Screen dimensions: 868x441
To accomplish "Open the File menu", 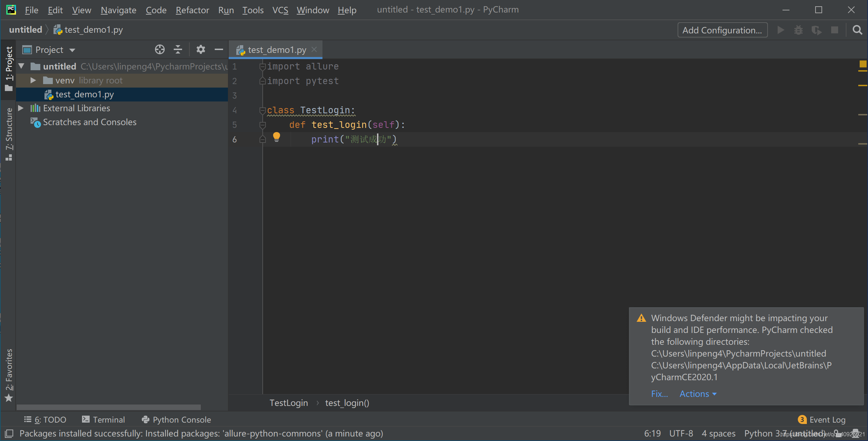I will coord(32,10).
